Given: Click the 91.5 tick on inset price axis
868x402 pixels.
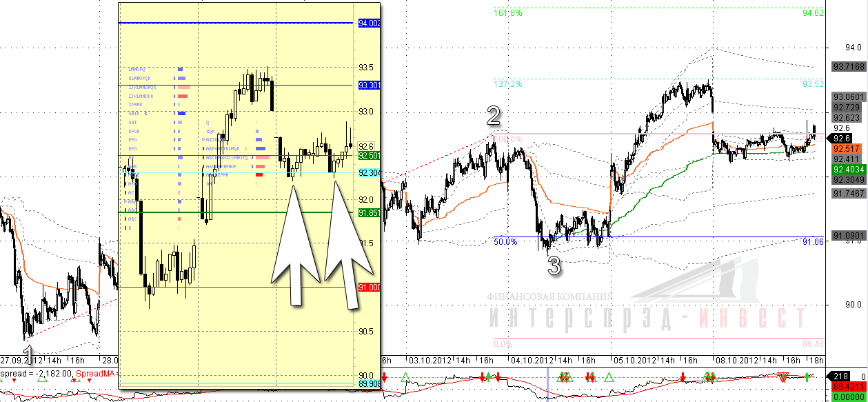Looking at the screenshot, I should pos(366,243).
